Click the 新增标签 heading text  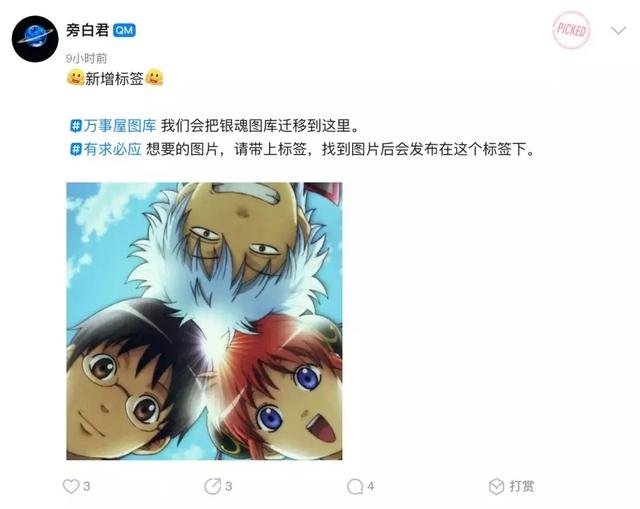(x=114, y=78)
